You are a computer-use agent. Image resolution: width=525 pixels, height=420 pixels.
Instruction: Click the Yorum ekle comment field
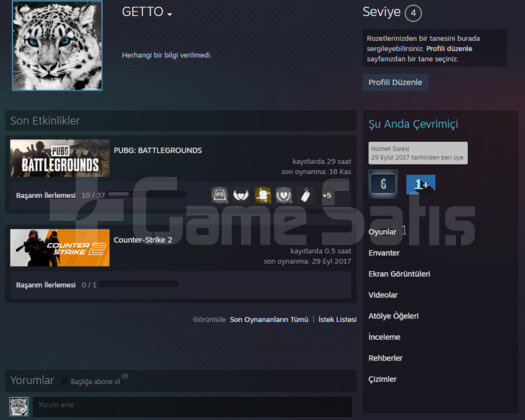pyautogui.click(x=193, y=407)
